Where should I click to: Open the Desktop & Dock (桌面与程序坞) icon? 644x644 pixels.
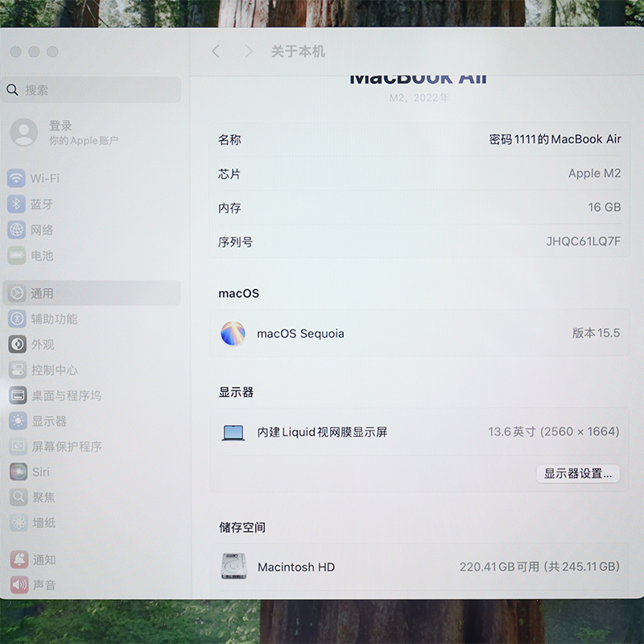(18, 395)
